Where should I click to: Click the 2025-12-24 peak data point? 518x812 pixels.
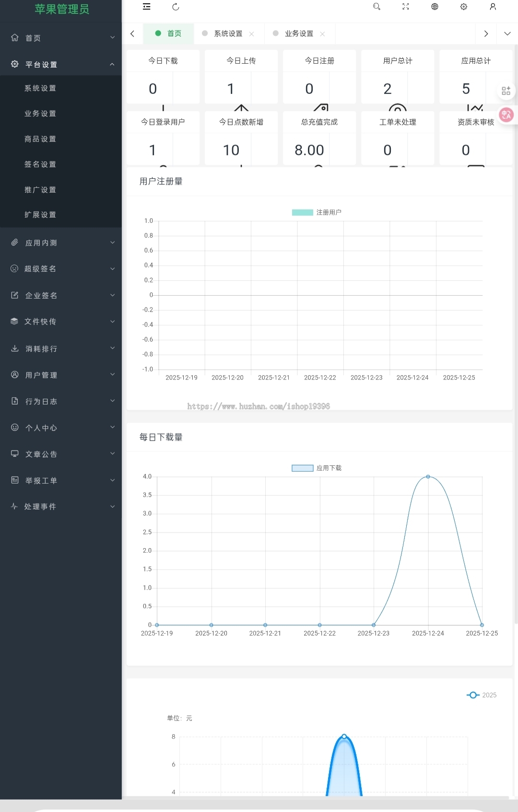click(x=428, y=476)
